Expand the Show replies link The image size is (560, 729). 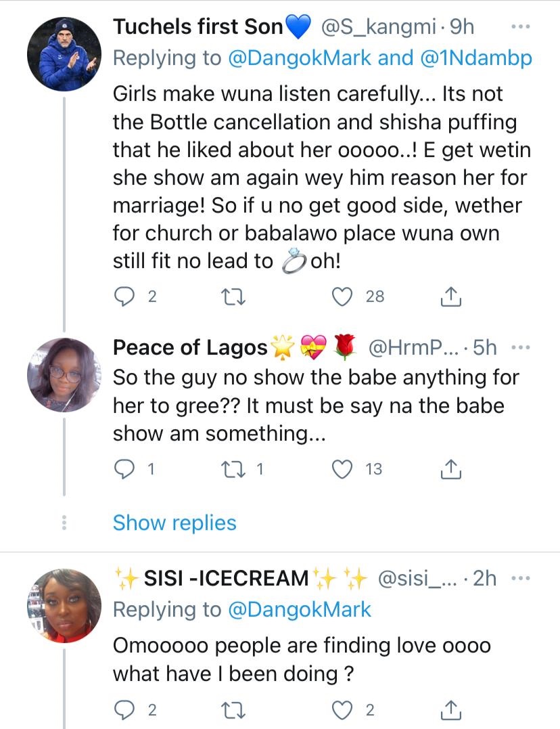point(174,523)
